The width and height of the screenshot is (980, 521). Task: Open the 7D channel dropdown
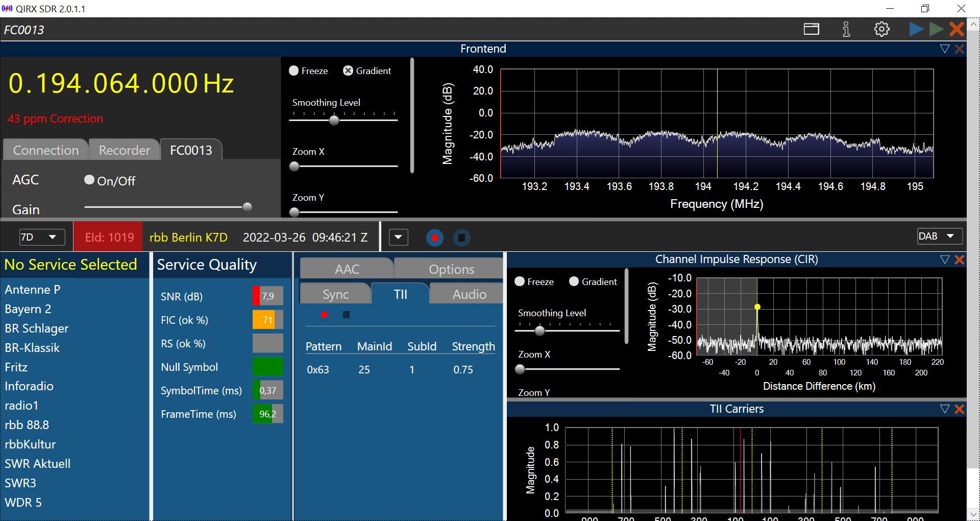pos(42,237)
